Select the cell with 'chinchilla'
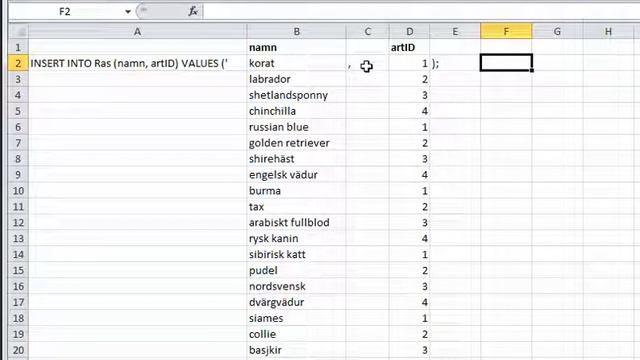This screenshot has height=360, width=640. (x=297, y=111)
